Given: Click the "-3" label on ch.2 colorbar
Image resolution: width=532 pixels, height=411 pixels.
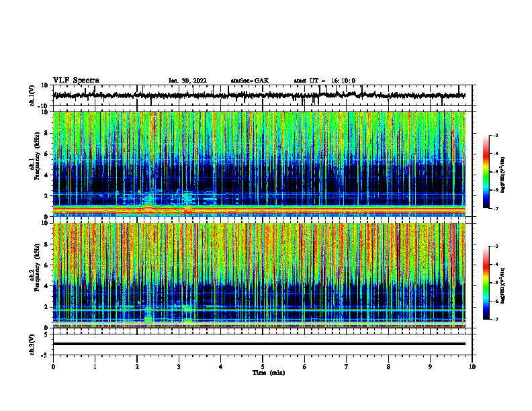Looking at the screenshot, I should [496, 246].
